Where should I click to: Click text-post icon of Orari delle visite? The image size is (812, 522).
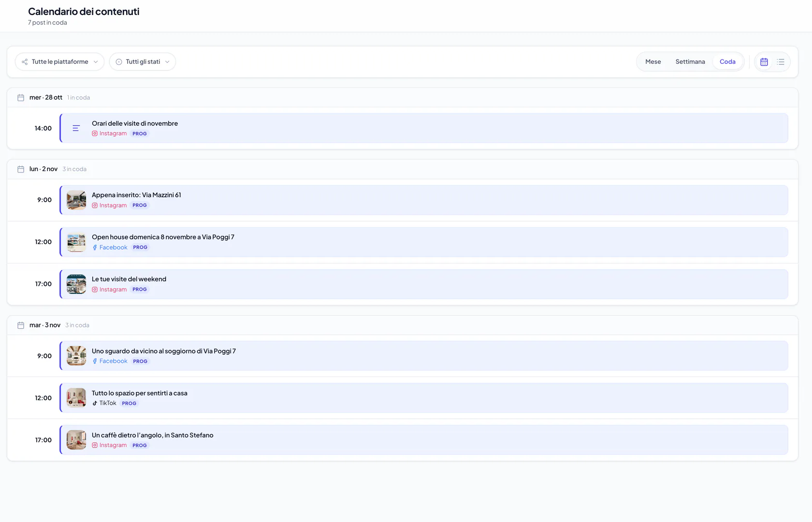click(76, 128)
